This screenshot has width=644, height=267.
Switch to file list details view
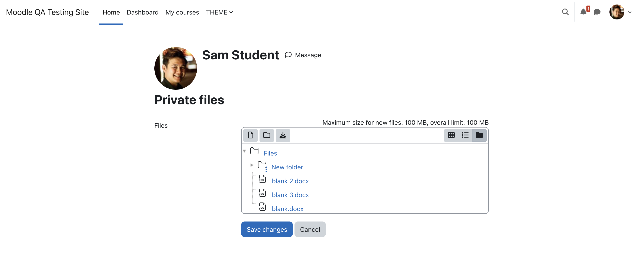point(465,135)
